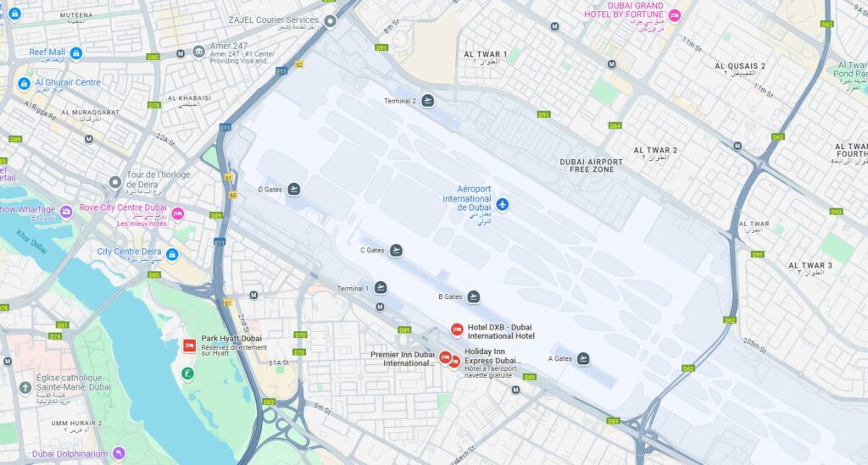Select the D Gates marker icon
This screenshot has width=868, height=465.
294,189
